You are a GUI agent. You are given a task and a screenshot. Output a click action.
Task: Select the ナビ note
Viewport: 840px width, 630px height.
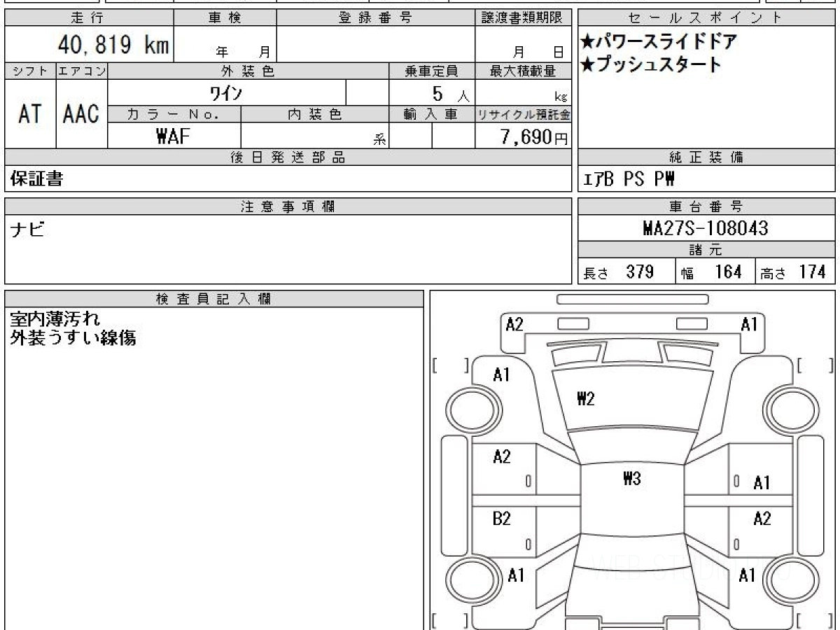(29, 229)
